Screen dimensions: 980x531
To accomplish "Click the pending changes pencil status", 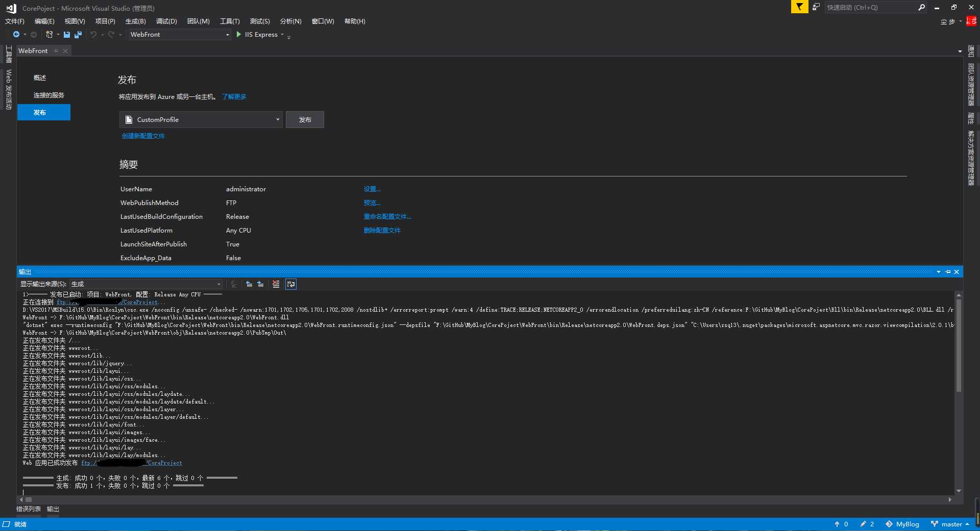I will [x=867, y=524].
